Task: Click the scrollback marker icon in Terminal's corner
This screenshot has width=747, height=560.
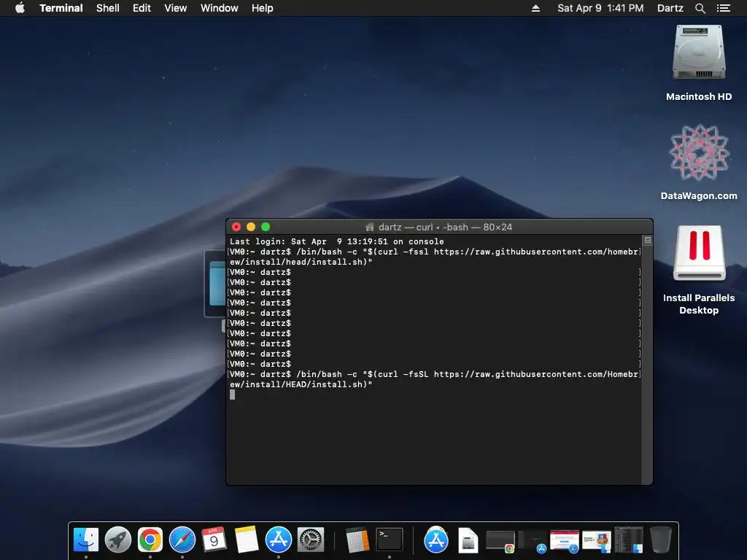Action: (648, 240)
